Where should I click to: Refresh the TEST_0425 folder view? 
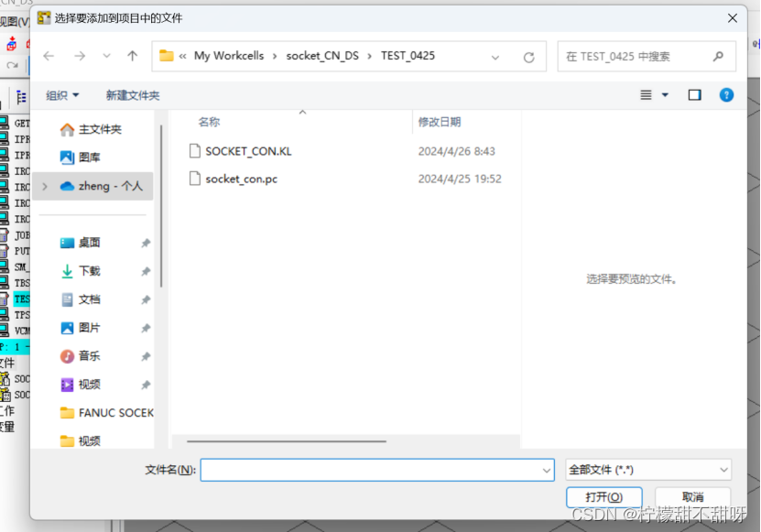[529, 58]
